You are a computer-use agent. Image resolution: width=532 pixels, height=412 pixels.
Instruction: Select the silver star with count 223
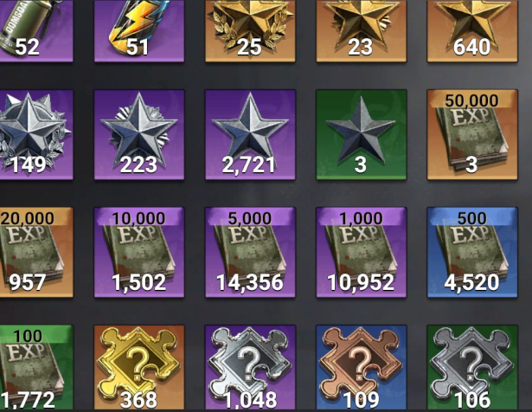coord(139,134)
